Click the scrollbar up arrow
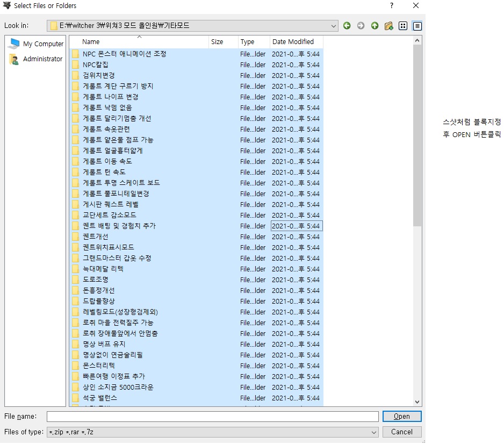This screenshot has height=444, width=504. (417, 40)
